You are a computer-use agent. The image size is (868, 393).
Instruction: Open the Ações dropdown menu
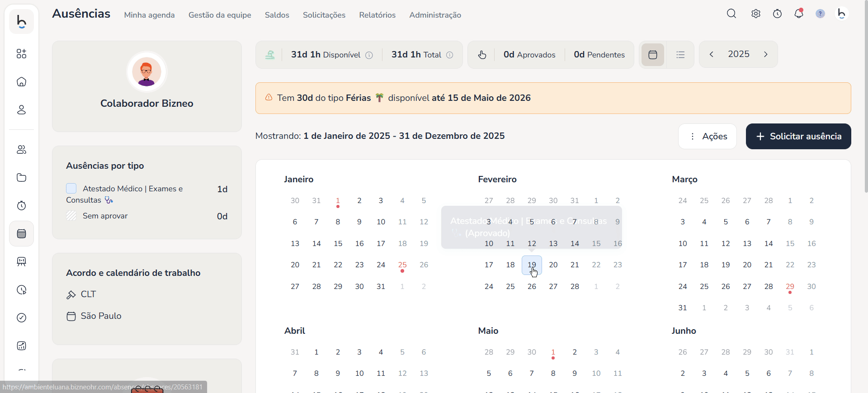click(x=708, y=136)
